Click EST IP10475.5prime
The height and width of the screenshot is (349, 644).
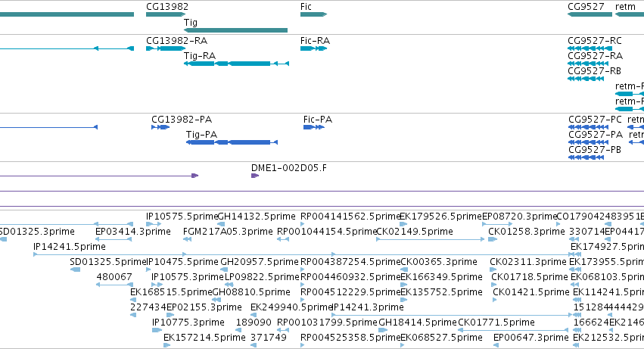182,262
